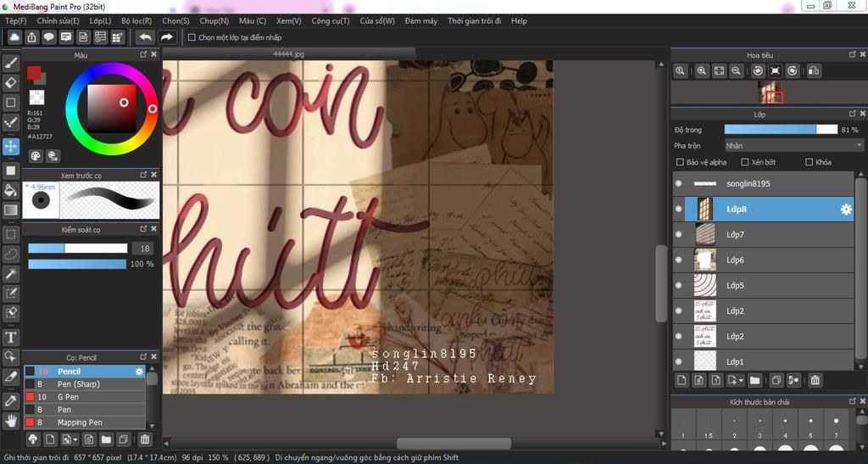Zoom in using Navigator magnifier plus
868x464 pixels.
coord(701,71)
